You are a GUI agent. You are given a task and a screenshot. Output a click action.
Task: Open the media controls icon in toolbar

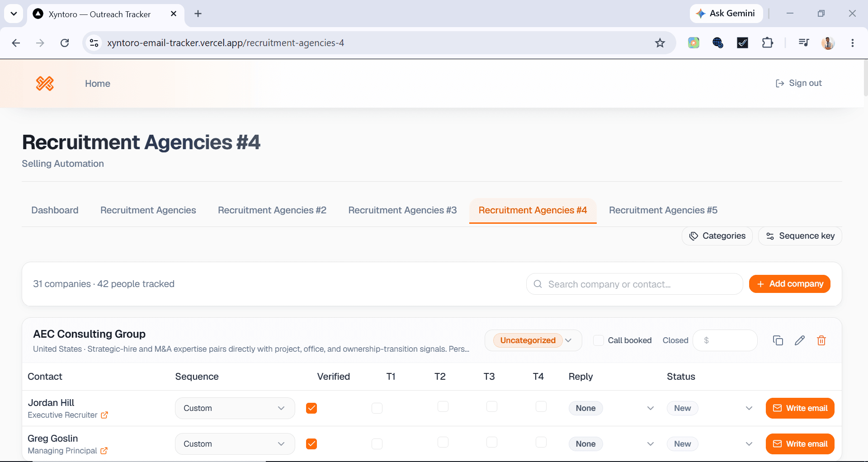804,43
